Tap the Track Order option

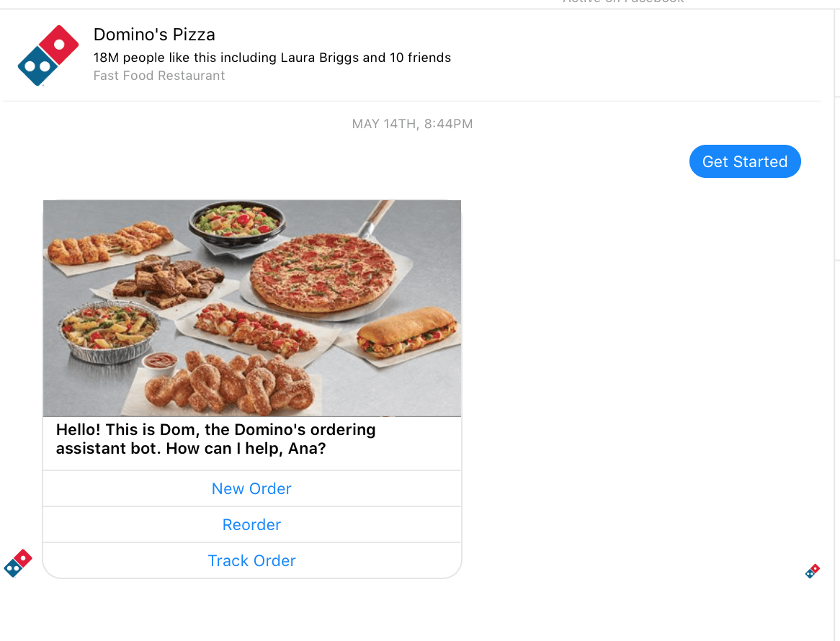pyautogui.click(x=252, y=560)
